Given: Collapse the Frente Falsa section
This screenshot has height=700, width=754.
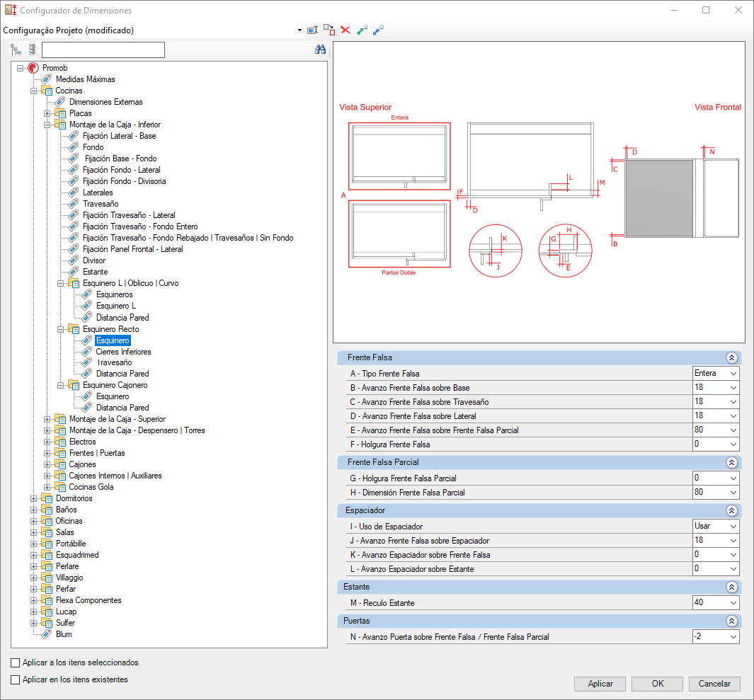Looking at the screenshot, I should point(731,357).
